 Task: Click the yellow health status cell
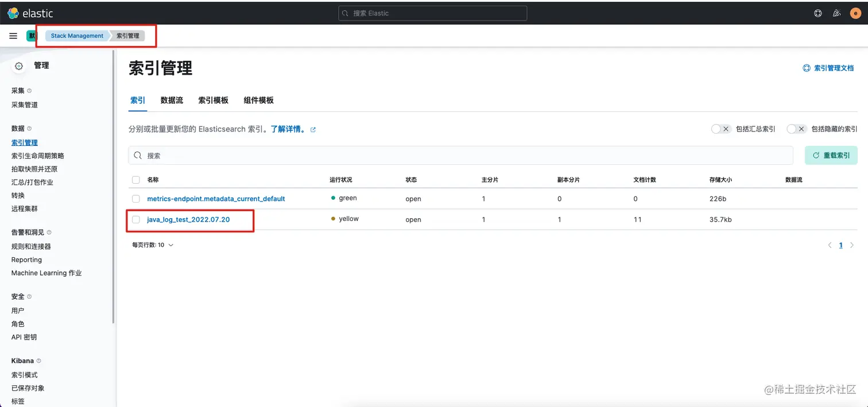coord(345,219)
